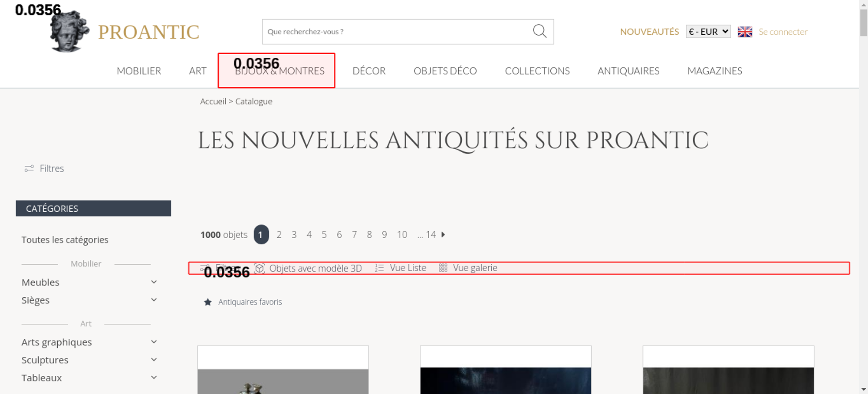
Task: Click the Se connecter link
Action: point(783,32)
